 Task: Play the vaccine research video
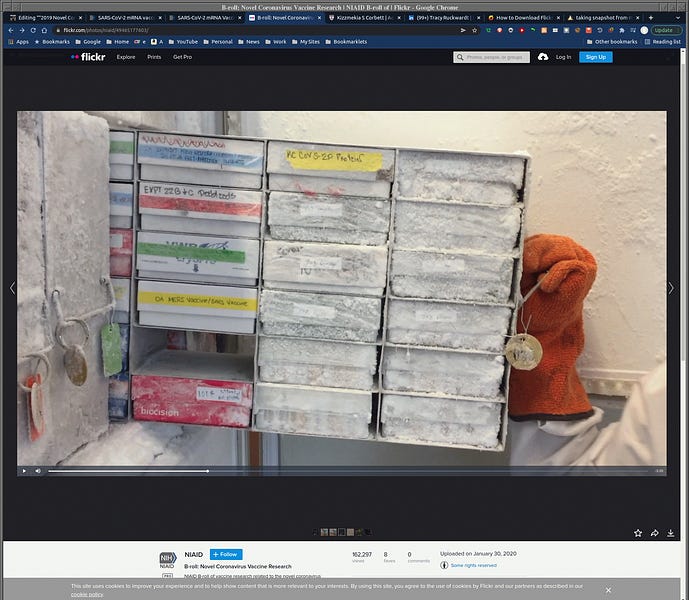pyautogui.click(x=25, y=470)
